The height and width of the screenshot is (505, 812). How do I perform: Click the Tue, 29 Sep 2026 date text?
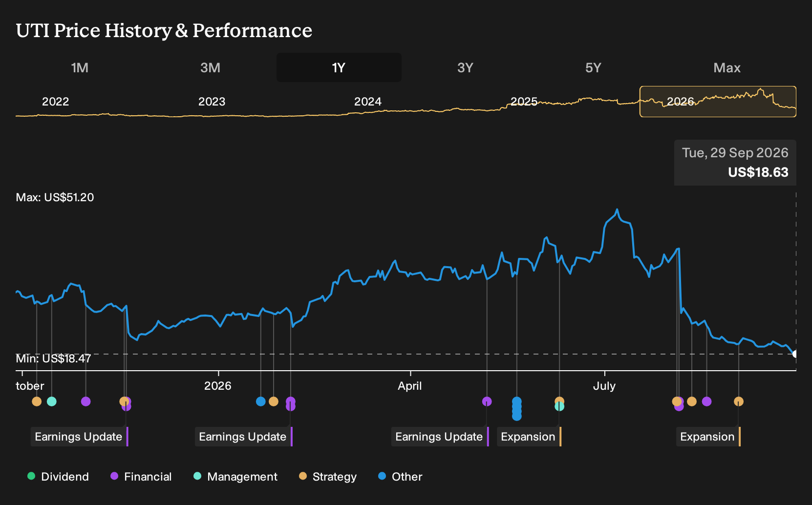(x=735, y=153)
